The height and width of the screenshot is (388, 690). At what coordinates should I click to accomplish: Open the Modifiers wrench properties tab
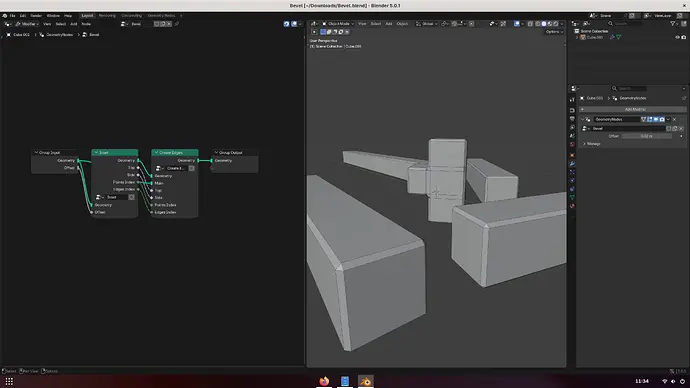[x=572, y=163]
